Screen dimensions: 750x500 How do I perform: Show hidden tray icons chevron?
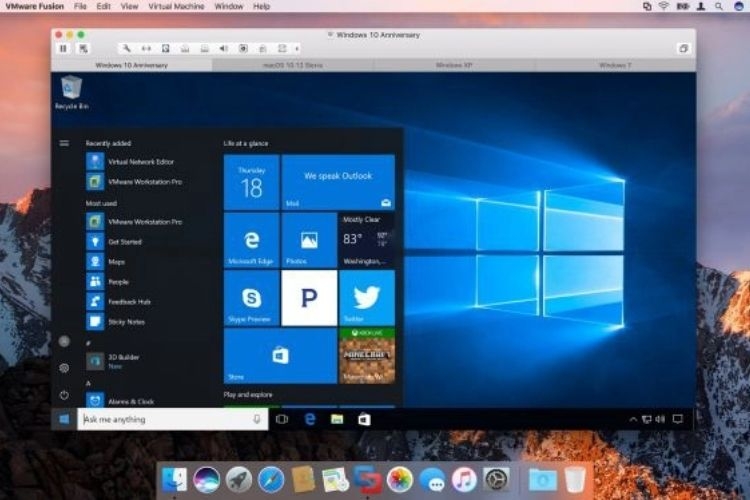(x=633, y=419)
